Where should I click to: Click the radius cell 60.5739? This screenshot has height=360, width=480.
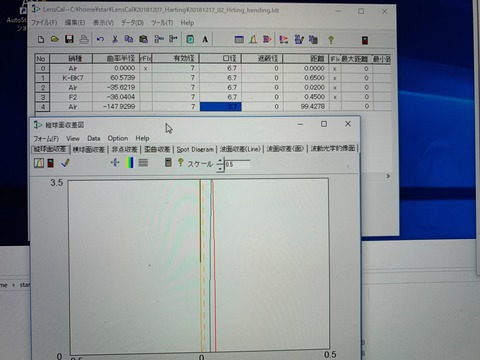(116, 78)
